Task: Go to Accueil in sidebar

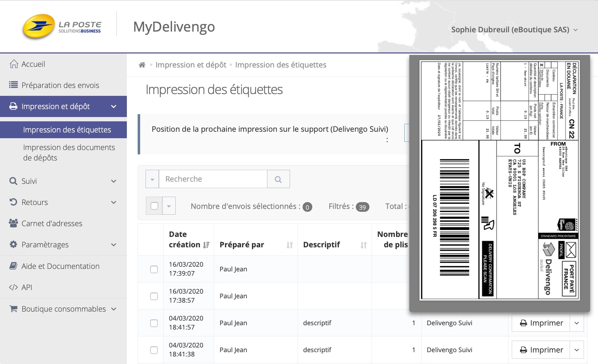Action: tap(63, 64)
